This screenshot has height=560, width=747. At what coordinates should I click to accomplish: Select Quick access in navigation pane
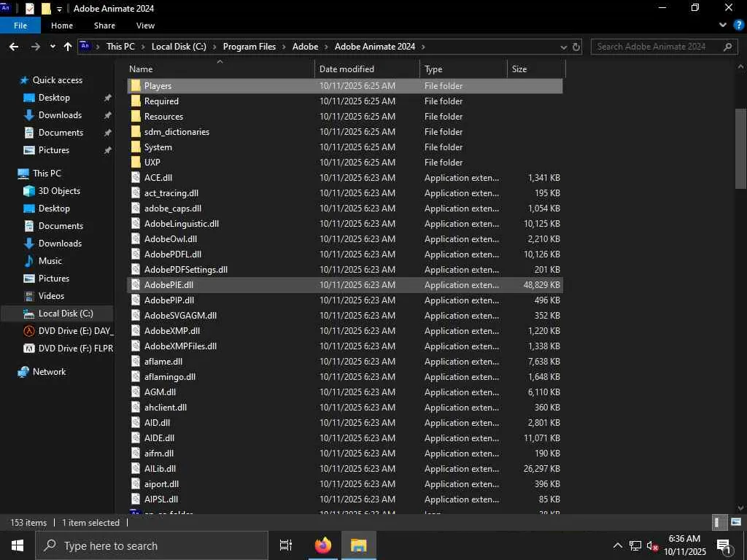pos(57,80)
